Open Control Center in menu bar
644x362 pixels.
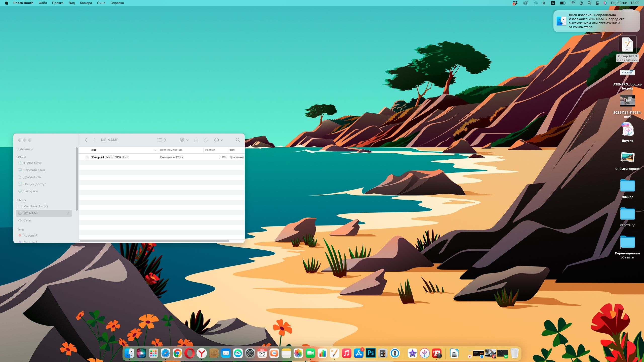pyautogui.click(x=597, y=3)
